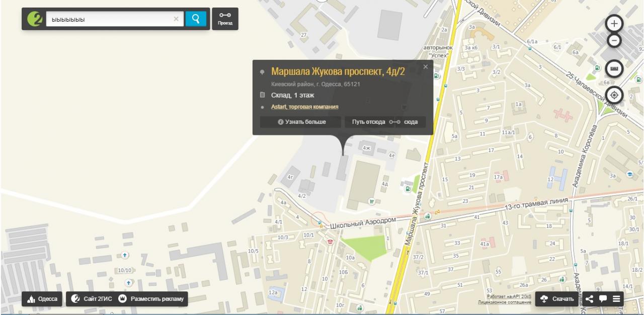This screenshot has width=644, height=315.
Task: Open the Одесса city selector
Action: coord(42,299)
